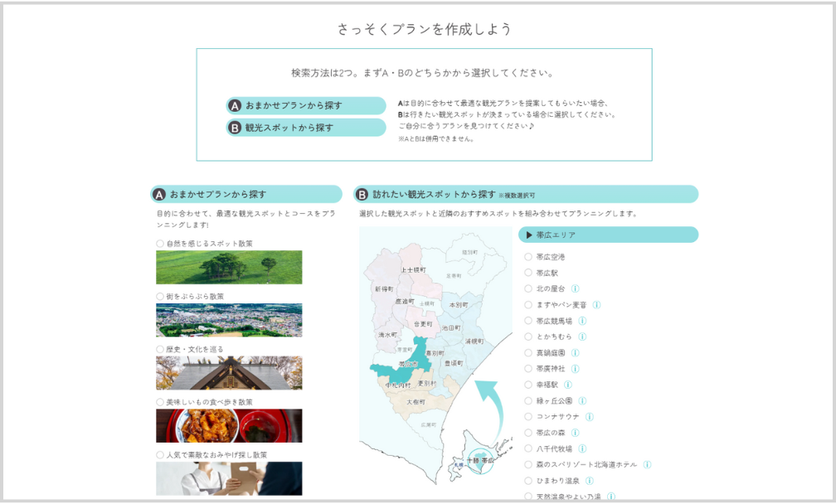Open info icon beside ますやパン麦音
This screenshot has height=504, width=836.
pos(596,305)
